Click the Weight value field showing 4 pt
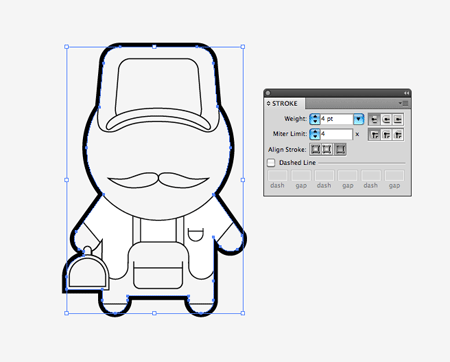The image size is (450, 362). (x=336, y=119)
